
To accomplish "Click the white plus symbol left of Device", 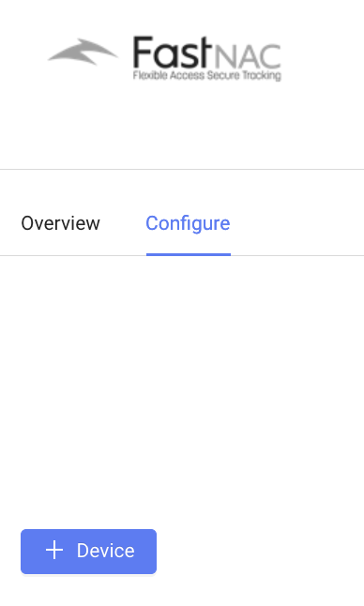I will pos(54,550).
